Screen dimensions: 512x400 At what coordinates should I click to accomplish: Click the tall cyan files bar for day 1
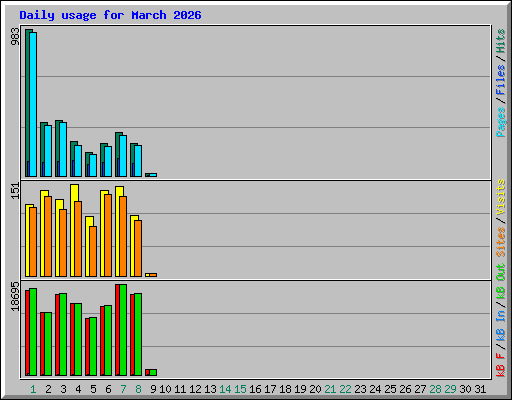(33, 104)
